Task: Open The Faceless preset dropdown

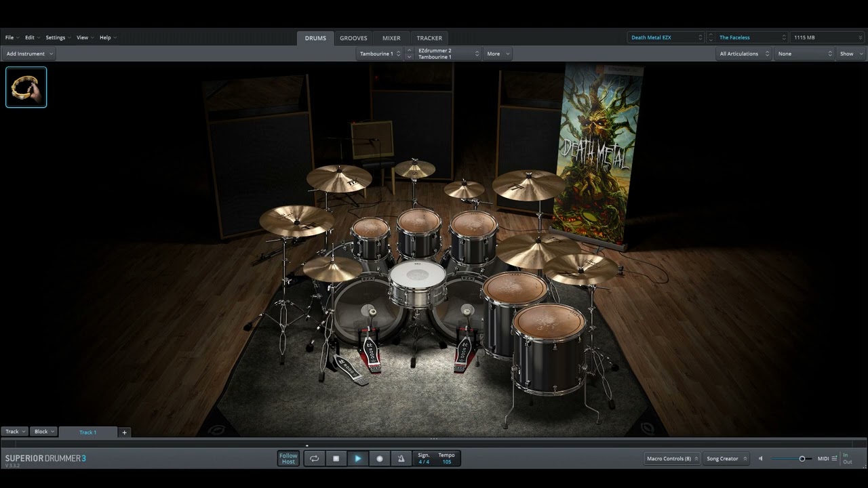Action: click(751, 38)
